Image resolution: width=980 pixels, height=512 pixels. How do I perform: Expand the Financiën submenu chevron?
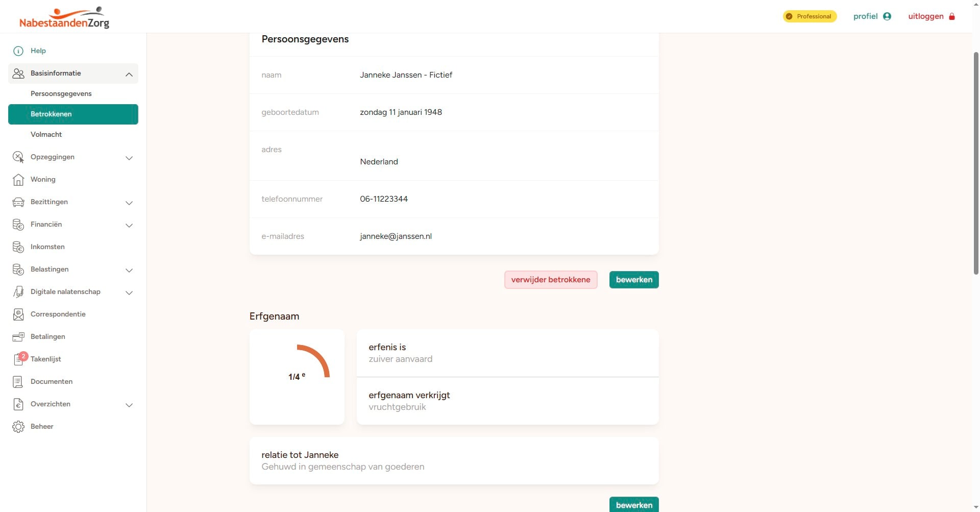coord(129,225)
